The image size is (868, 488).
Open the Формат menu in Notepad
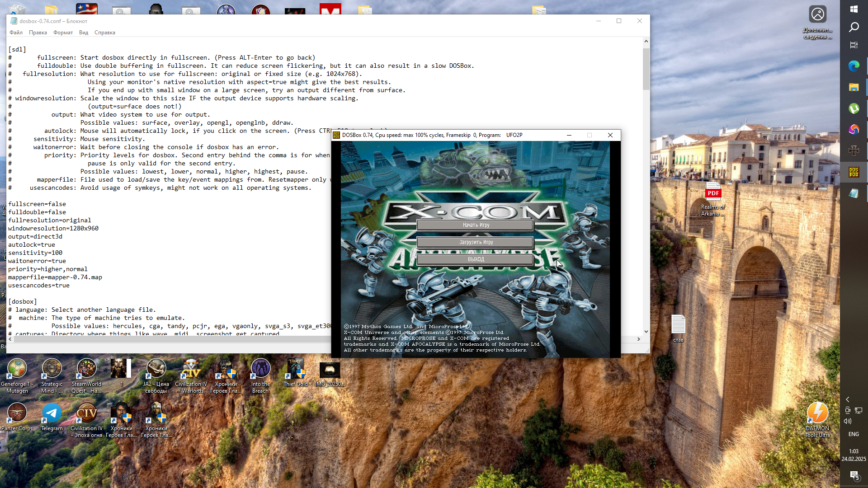(x=63, y=33)
